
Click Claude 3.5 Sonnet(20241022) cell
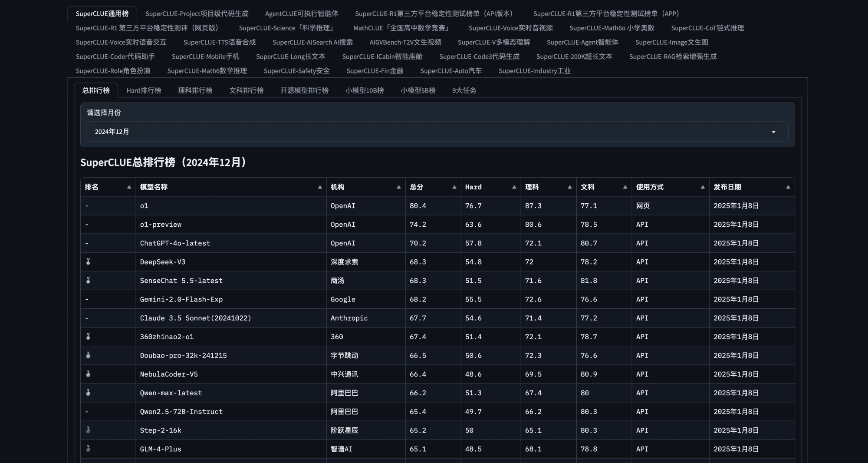231,318
